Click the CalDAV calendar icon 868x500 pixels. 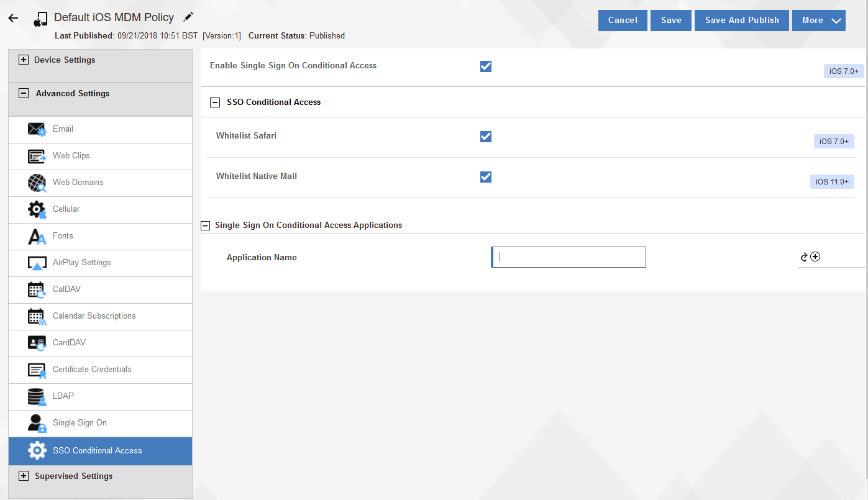click(x=37, y=289)
